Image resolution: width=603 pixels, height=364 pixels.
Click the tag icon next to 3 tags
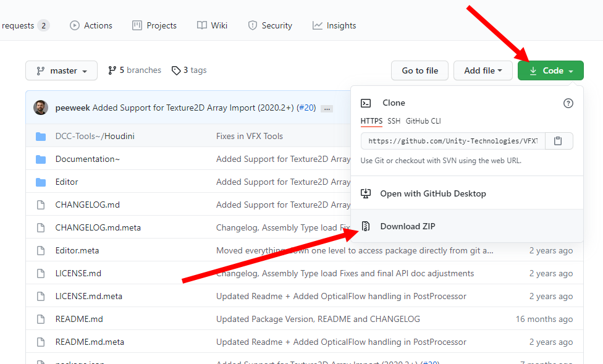[176, 70]
